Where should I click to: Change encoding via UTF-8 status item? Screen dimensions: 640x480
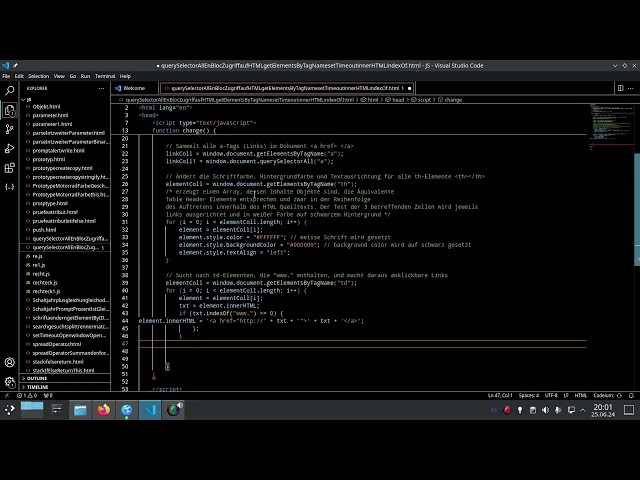[551, 395]
